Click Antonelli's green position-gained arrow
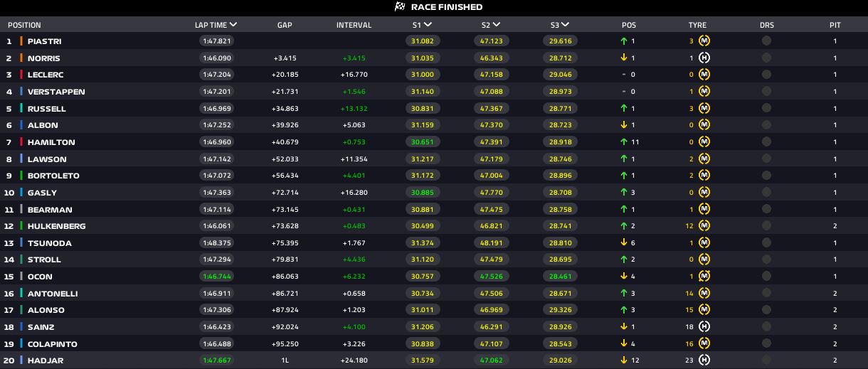This screenshot has height=369, width=868. 624,294
